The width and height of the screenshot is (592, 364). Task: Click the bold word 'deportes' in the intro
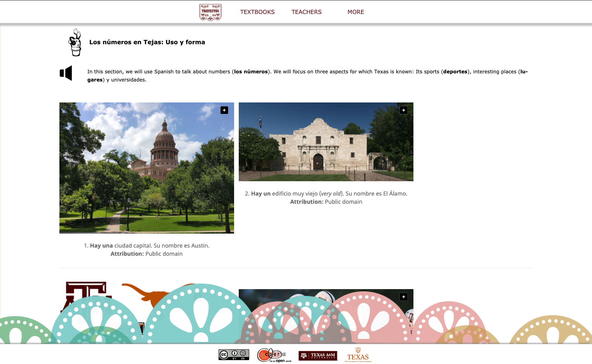tap(455, 72)
